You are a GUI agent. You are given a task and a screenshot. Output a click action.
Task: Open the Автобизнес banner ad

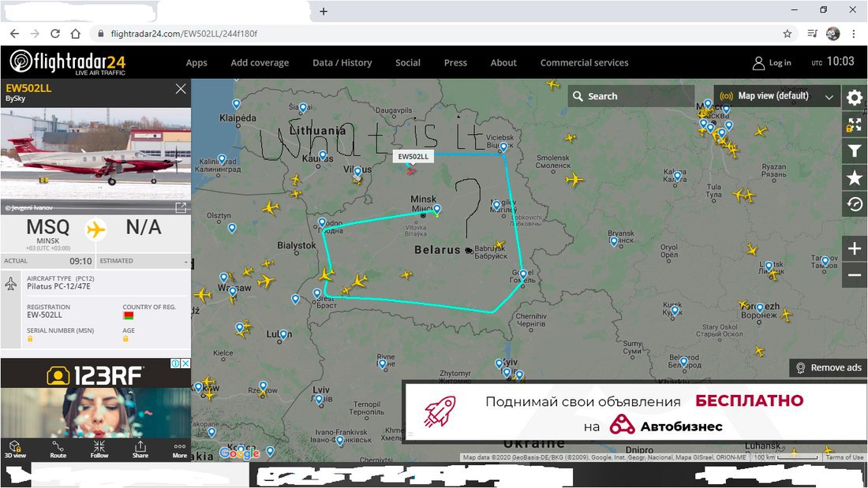coord(634,412)
